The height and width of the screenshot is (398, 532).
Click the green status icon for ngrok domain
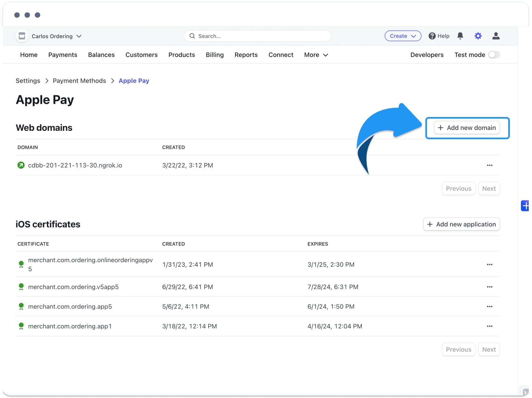tap(21, 165)
